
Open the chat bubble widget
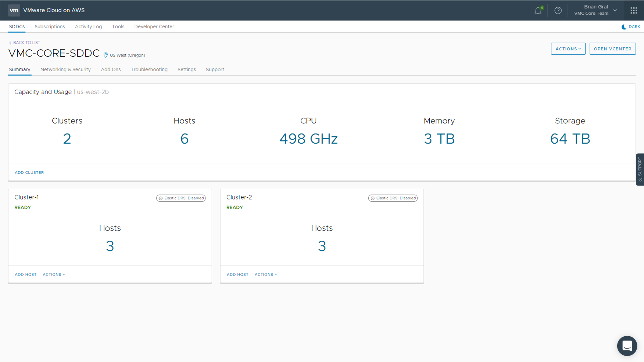(x=627, y=346)
